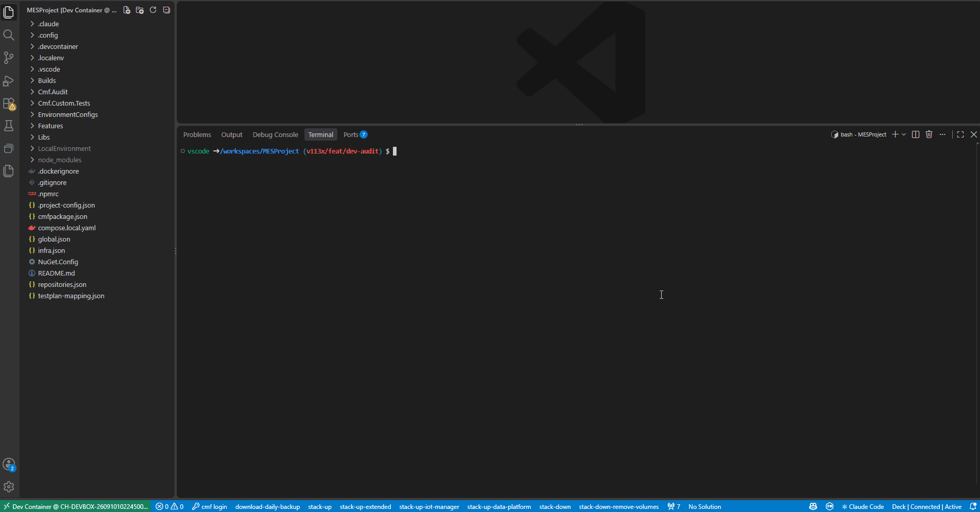Switch to the Debug Console tab

(x=276, y=134)
